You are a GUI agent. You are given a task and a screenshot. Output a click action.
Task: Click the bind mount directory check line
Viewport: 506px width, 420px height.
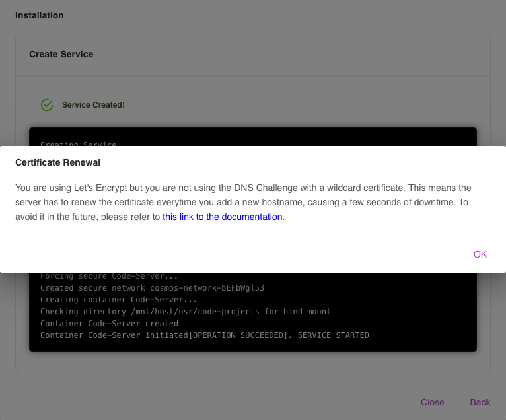point(185,312)
